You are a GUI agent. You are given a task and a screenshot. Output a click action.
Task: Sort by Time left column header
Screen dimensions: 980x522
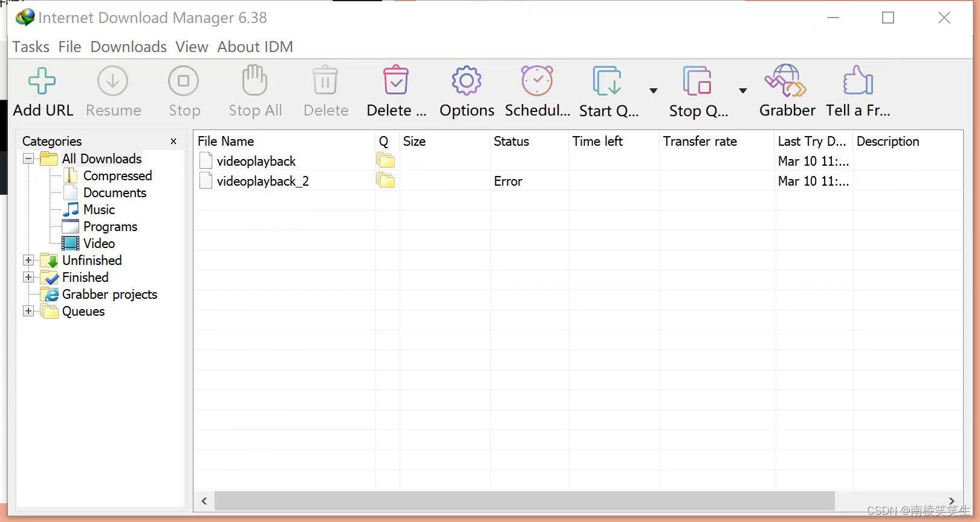coord(614,141)
